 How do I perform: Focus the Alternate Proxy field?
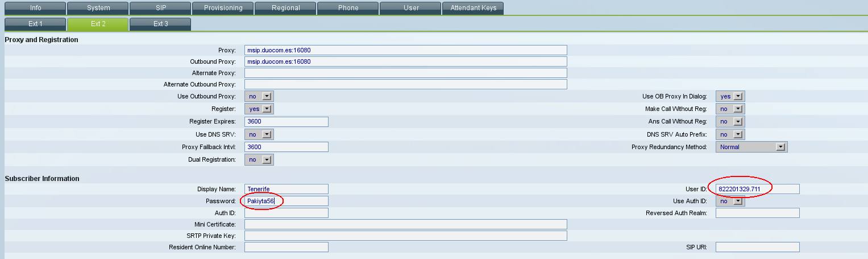point(405,73)
